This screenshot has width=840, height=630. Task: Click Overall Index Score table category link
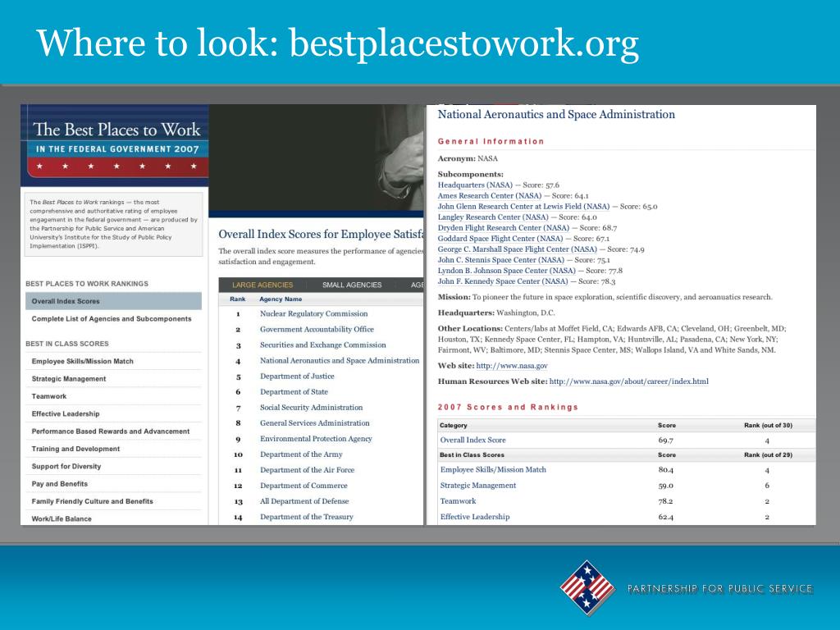pyautogui.click(x=473, y=440)
